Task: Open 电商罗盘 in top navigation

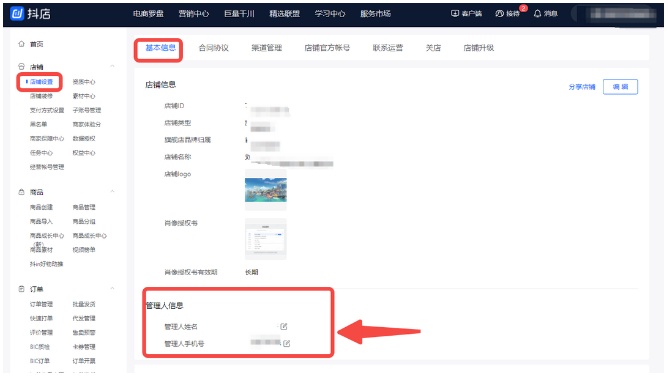Action: tap(148, 14)
